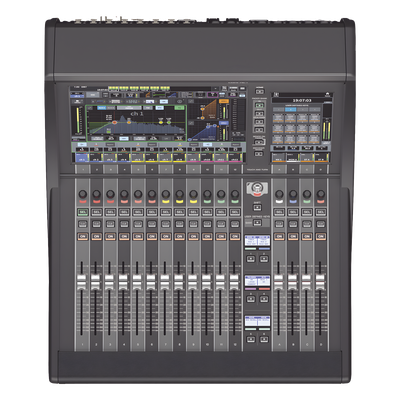Select the channel 7 encoder with yellow LED
Viewport: 400px width, 400px height.
click(x=165, y=194)
